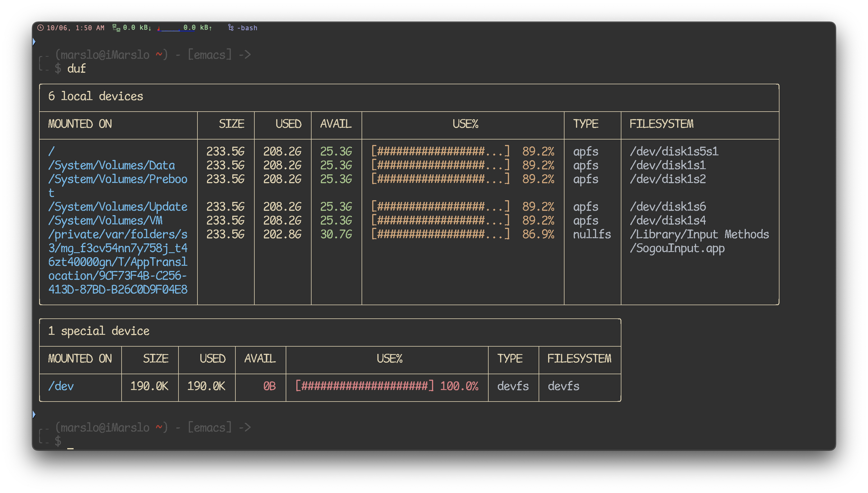Click the '/private/var/folders/s' path line
Screen dimensions: 868x493
point(118,234)
